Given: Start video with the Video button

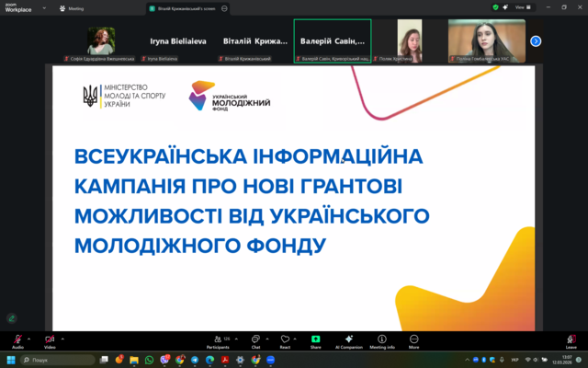Looking at the screenshot, I should [x=50, y=339].
